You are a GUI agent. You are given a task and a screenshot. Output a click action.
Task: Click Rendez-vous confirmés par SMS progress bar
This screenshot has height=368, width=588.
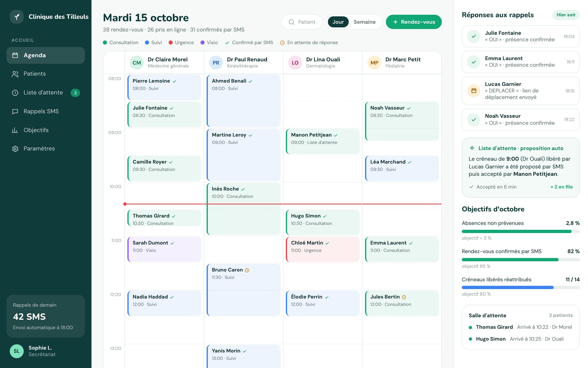pyautogui.click(x=520, y=260)
